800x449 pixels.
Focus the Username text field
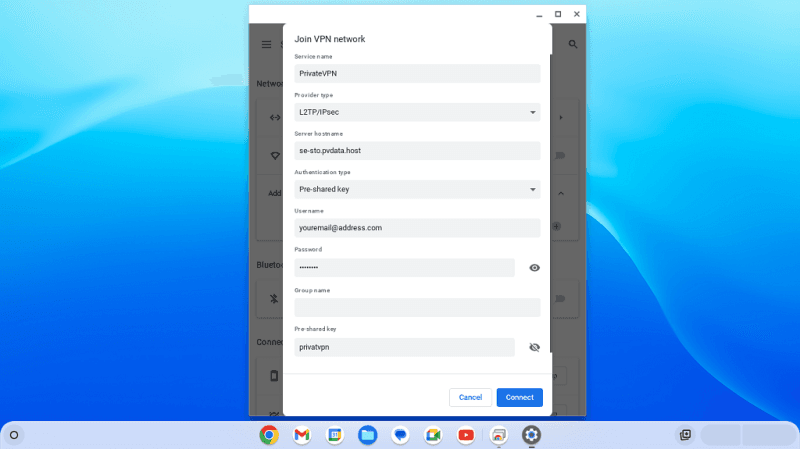coord(417,228)
